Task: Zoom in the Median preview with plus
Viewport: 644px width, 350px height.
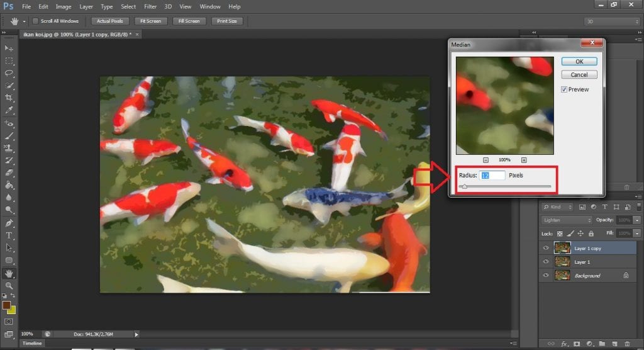Action: [x=524, y=160]
